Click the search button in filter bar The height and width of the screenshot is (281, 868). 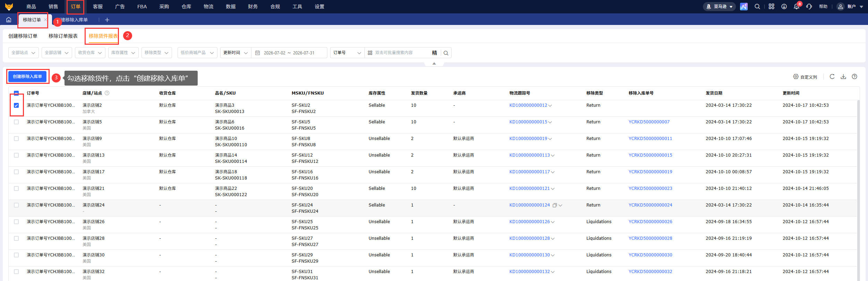tap(446, 53)
